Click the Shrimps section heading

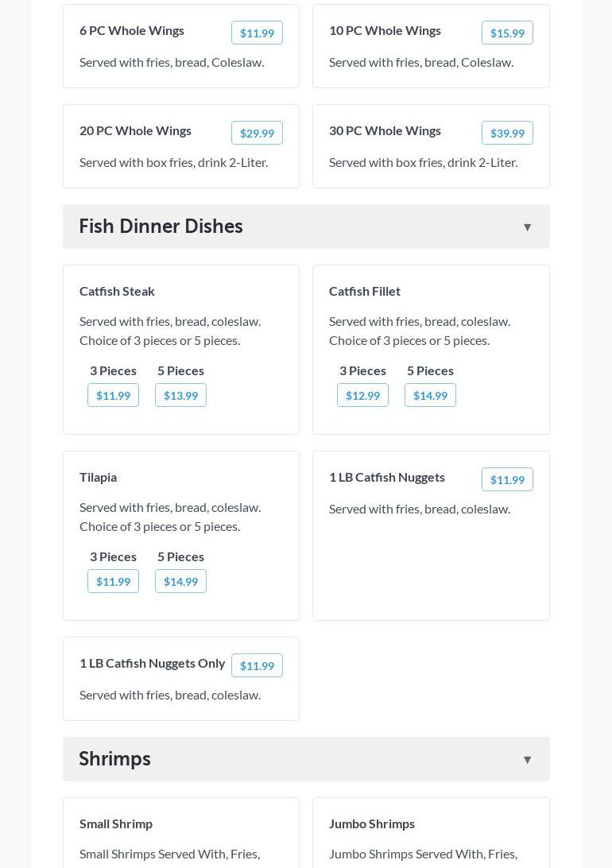point(115,758)
